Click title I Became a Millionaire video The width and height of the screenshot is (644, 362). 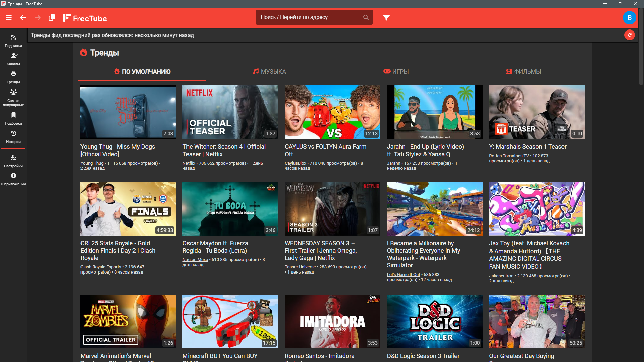423,254
